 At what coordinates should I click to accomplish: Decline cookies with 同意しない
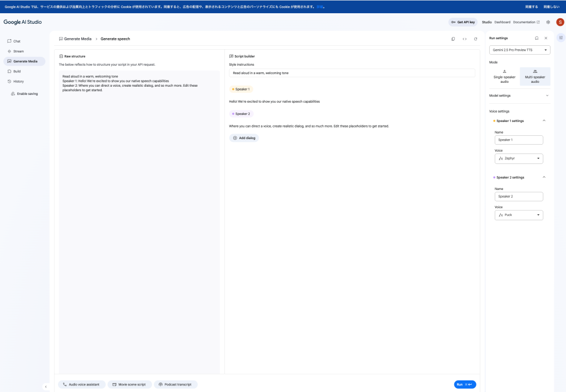[551, 7]
